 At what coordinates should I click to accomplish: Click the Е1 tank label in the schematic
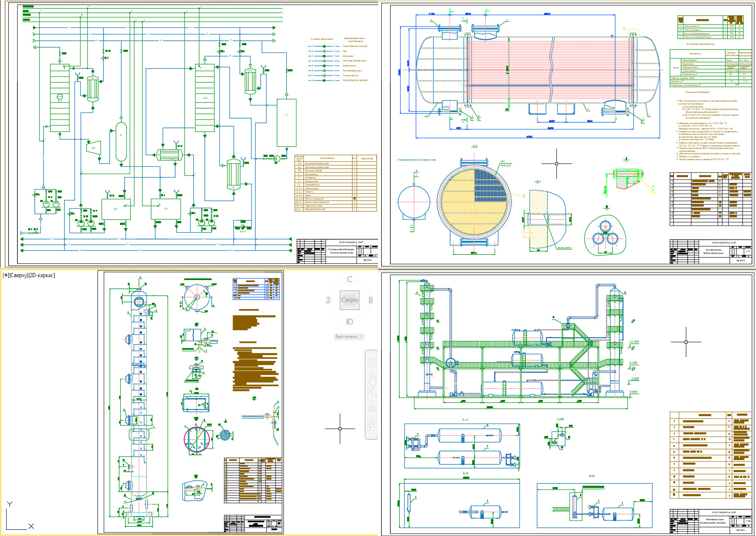pos(166,209)
